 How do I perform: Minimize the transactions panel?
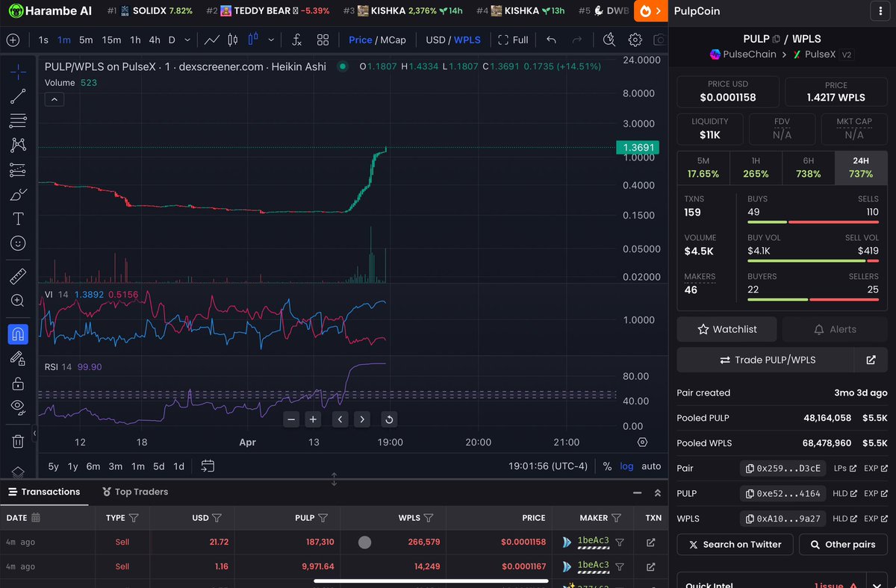(x=637, y=492)
